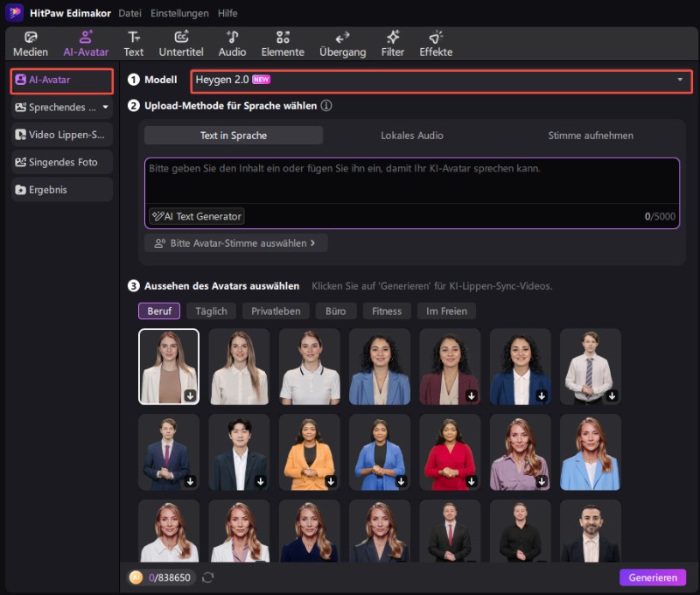700x595 pixels.
Task: Select the Im Freien filter
Action: [x=448, y=311]
